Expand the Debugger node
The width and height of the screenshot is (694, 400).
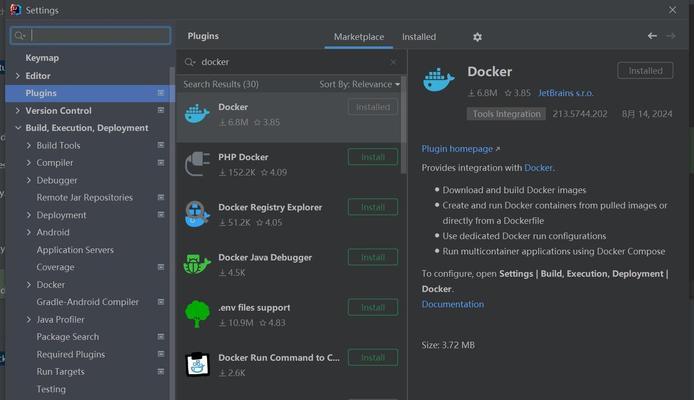(29, 180)
